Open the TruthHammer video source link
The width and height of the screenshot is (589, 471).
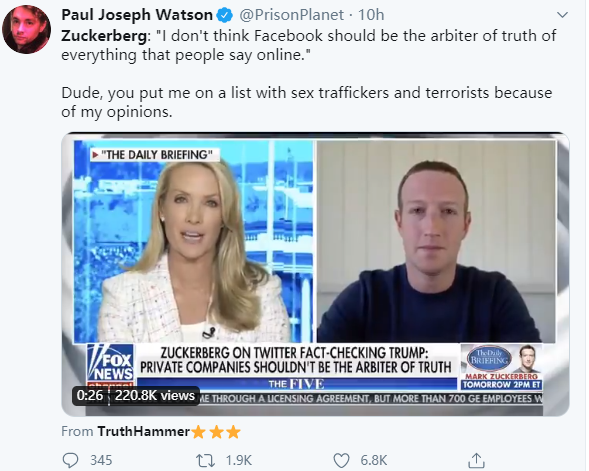click(143, 432)
